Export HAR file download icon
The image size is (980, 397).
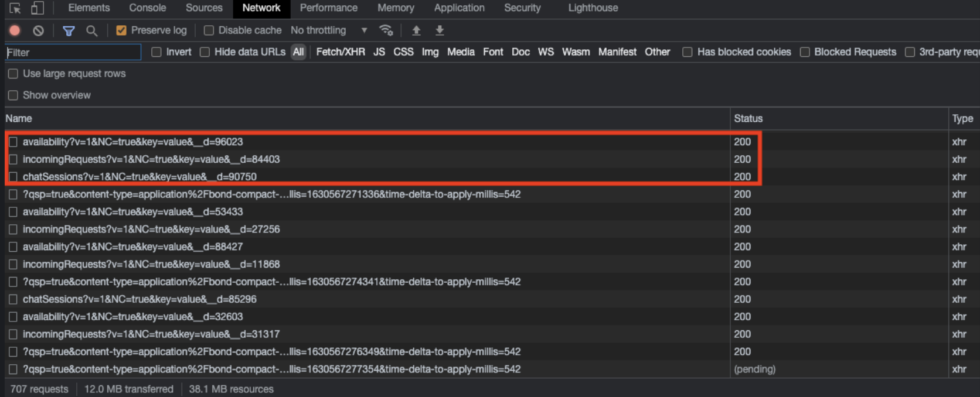point(440,30)
